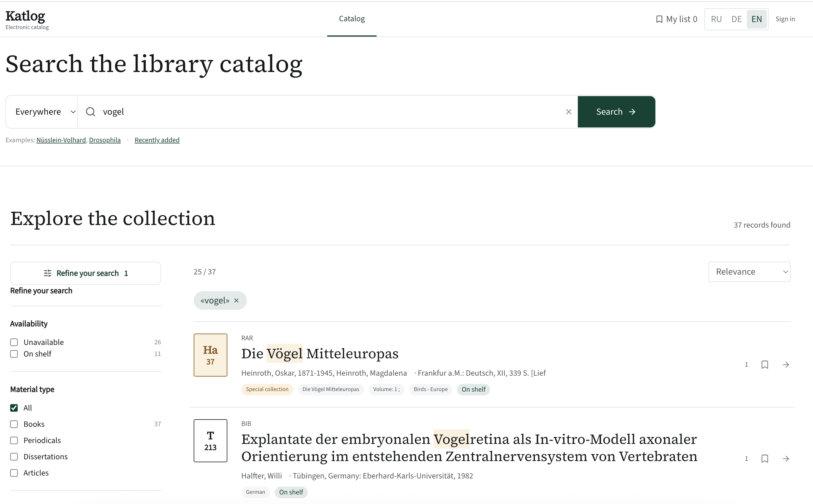Check the Periodicals material type
The image size is (813, 504).
click(14, 441)
